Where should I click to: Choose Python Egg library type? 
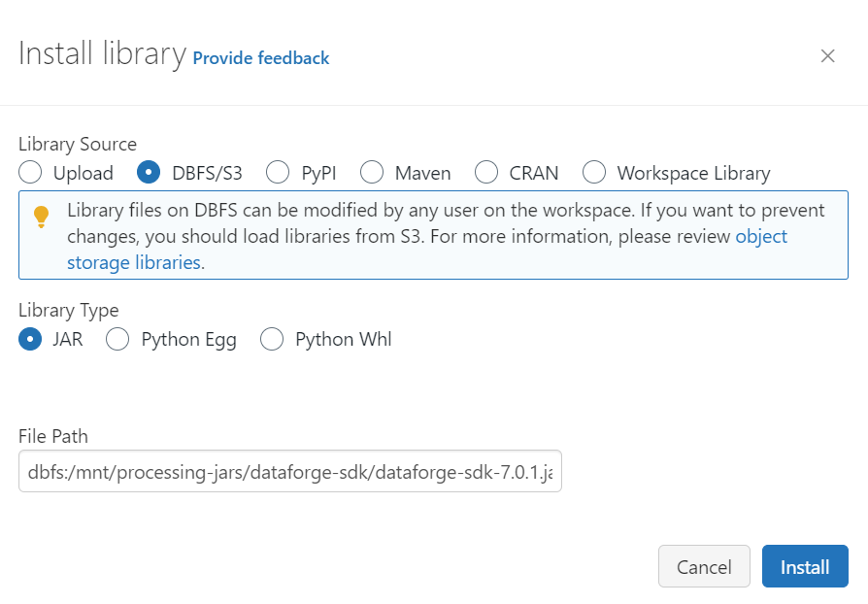pos(117,339)
